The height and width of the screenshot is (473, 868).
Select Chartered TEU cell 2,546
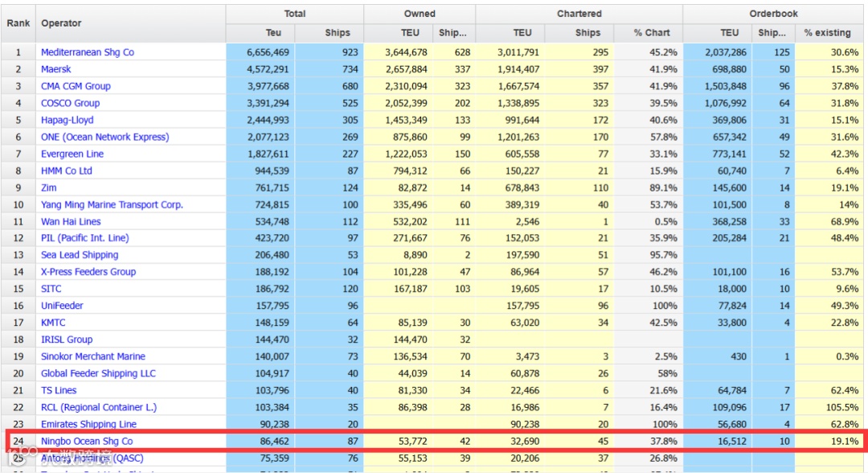tap(510, 221)
